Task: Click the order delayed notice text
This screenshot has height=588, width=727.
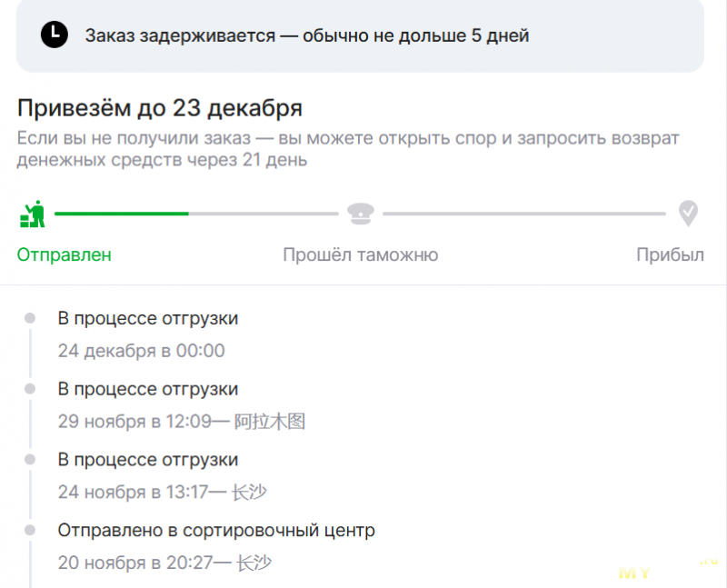Action: [x=307, y=35]
